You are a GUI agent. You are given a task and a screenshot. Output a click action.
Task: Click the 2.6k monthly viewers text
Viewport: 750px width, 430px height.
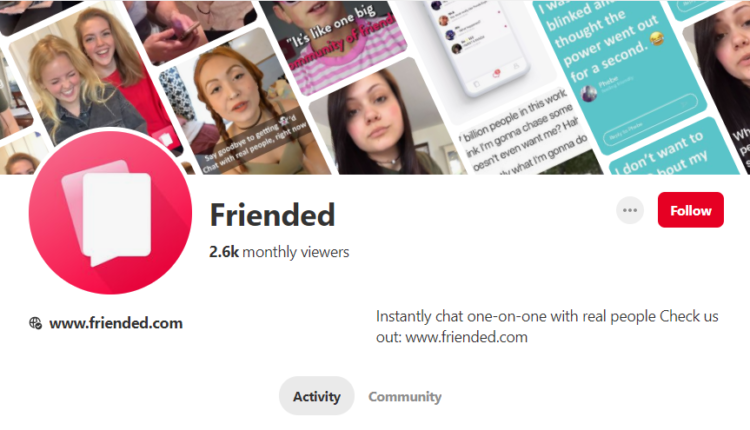pyautogui.click(x=279, y=252)
